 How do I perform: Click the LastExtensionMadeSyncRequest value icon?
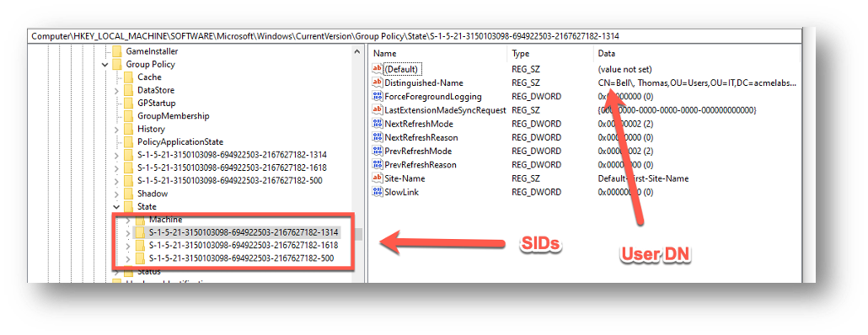378,110
